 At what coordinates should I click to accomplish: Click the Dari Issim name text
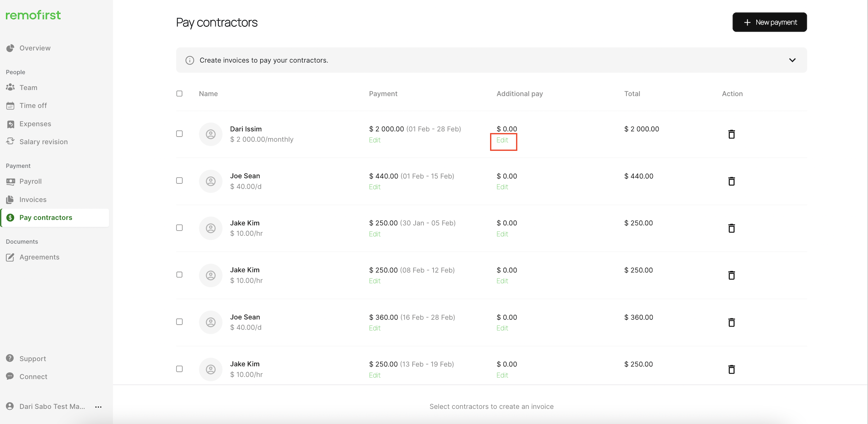tap(246, 129)
